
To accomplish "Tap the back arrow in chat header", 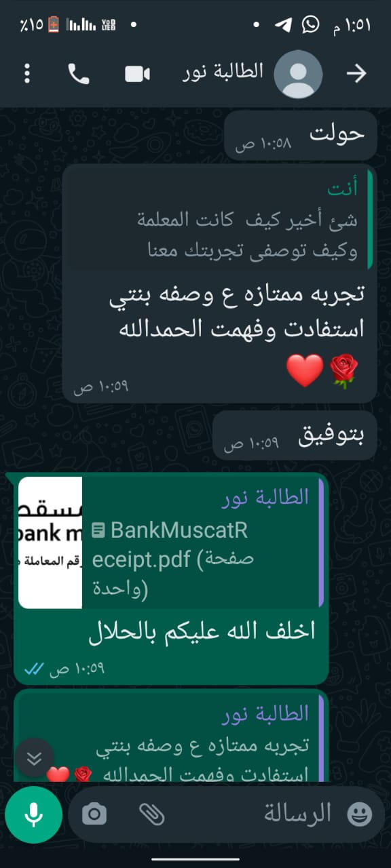I will point(357,74).
